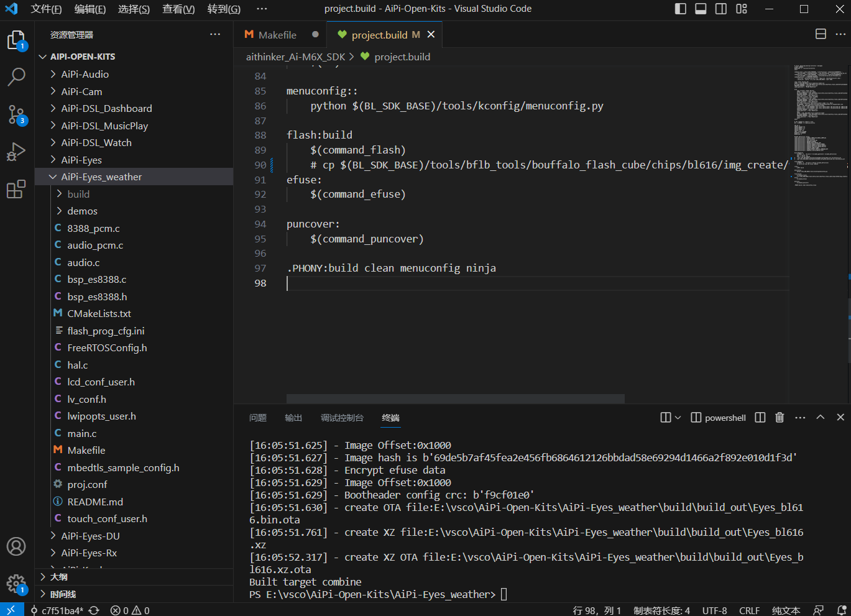This screenshot has width=851, height=616.
Task: Change the 制表符长度: 4 indentation setting
Action: tap(661, 610)
